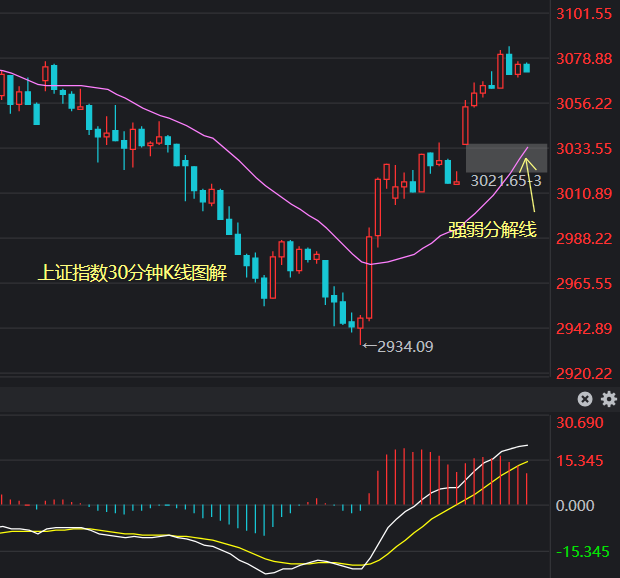The height and width of the screenshot is (578, 620).
Task: Open indicator settings gear icon
Action: coord(609,399)
